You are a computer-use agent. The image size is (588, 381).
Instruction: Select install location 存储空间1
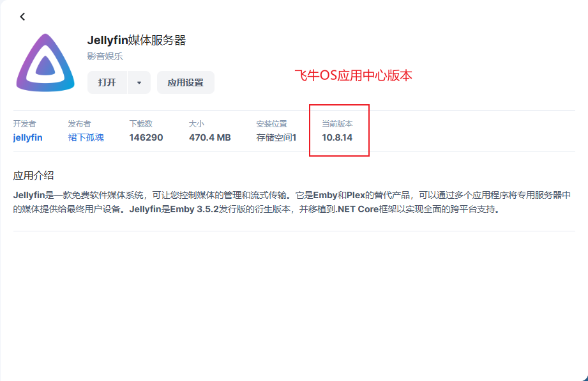(x=276, y=137)
